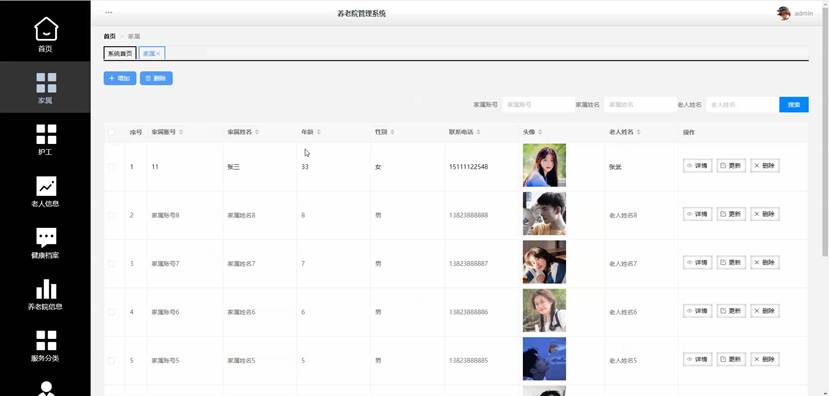Sort by 家属姓名 column arrows
The width and height of the screenshot is (829, 396).
[x=256, y=132]
